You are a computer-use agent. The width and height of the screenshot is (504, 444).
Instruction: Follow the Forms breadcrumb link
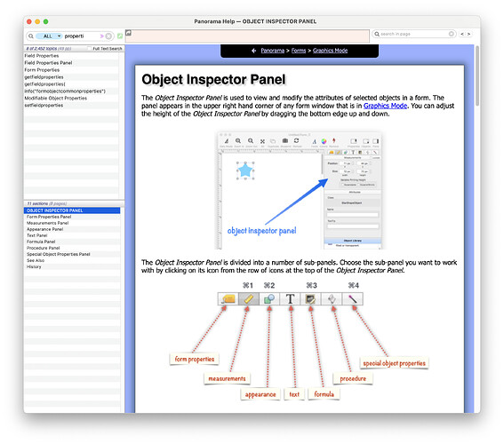pos(299,51)
